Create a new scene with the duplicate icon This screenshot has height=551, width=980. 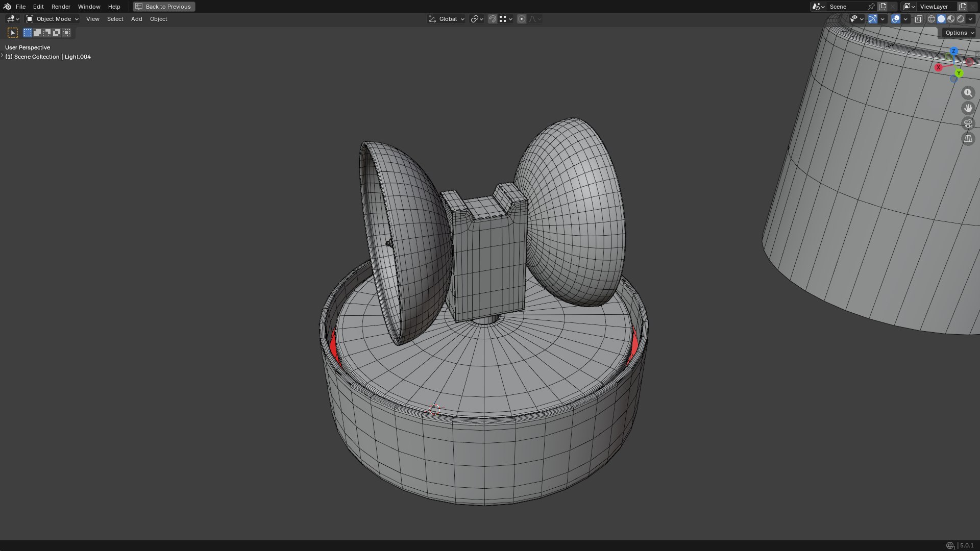coord(883,7)
